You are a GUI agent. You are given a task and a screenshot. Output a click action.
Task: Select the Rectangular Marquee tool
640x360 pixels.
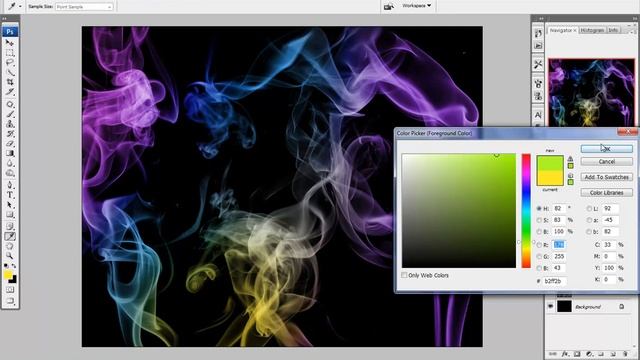(x=10, y=53)
